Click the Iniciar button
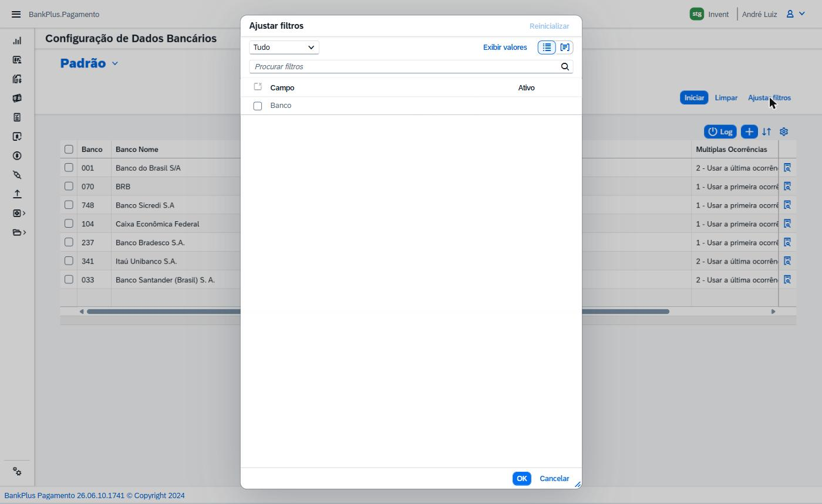Screen dimensions: 822x504 (x=694, y=98)
